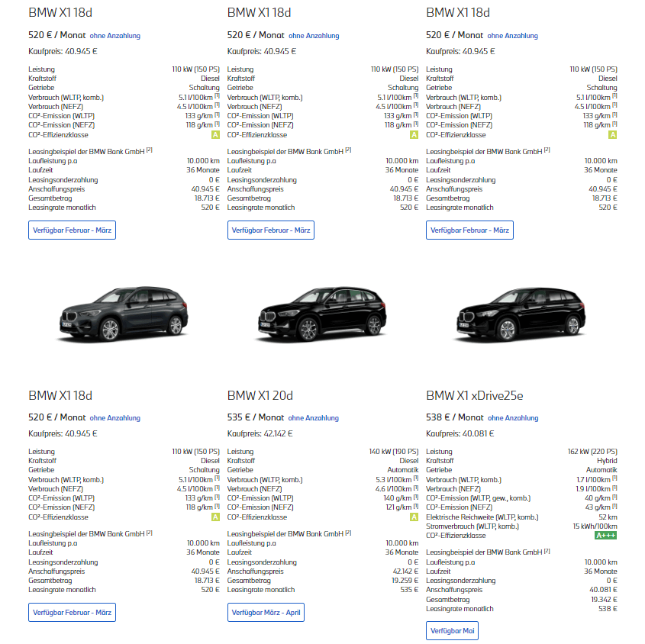
Task: Click the '535 € / Monat' price
Action: pos(256,417)
